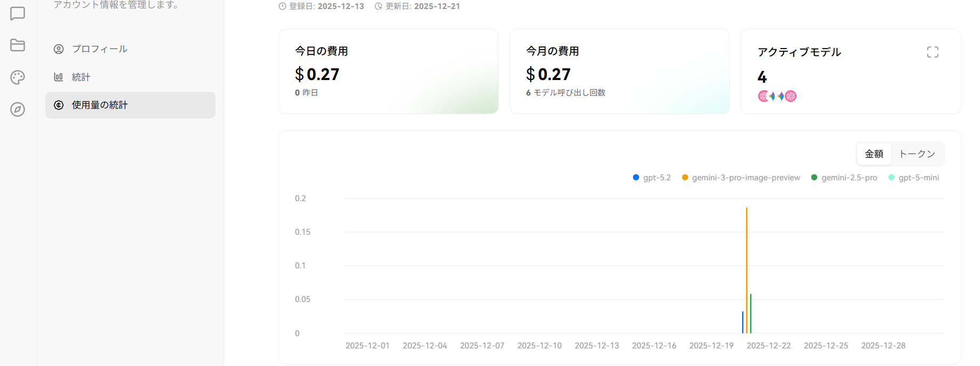This screenshot has width=980, height=366.
Task: Click the 2025-12-01 axis label
Action: 368,346
